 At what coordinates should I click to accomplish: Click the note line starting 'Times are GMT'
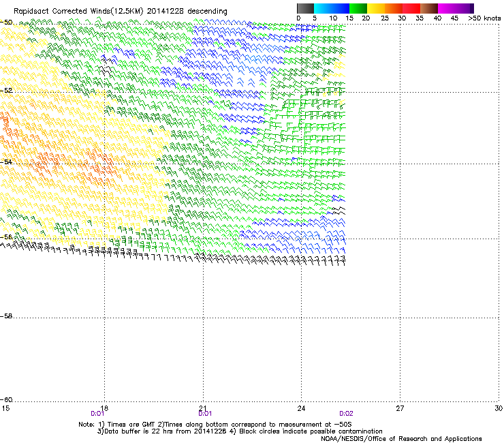pos(215,425)
